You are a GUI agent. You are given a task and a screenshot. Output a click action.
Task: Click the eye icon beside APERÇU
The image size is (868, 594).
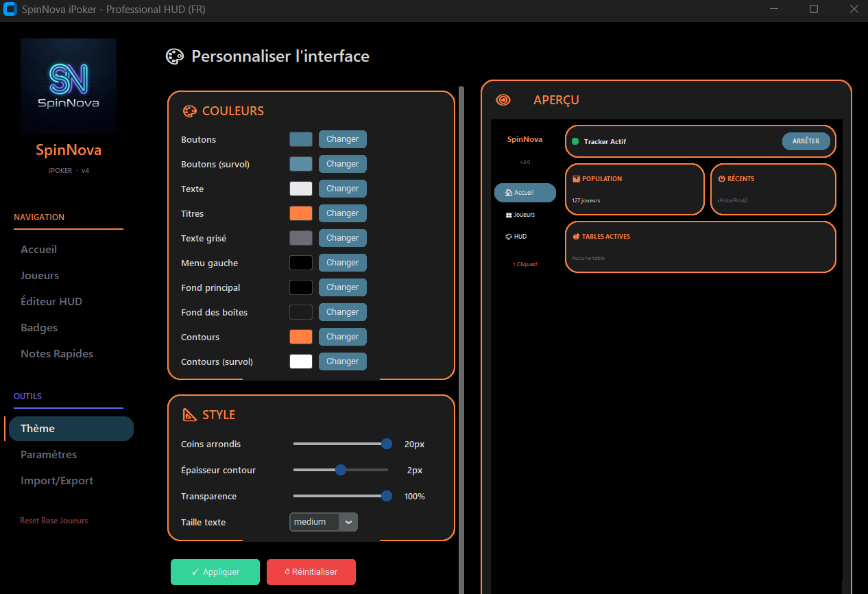coord(503,100)
